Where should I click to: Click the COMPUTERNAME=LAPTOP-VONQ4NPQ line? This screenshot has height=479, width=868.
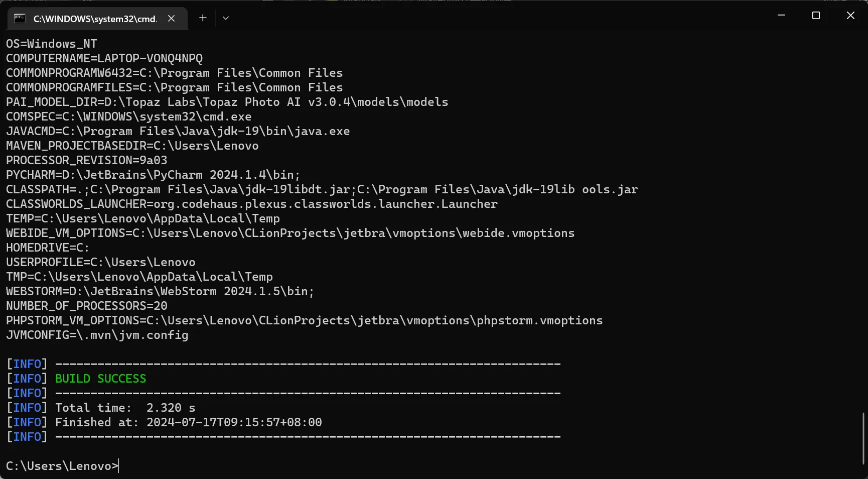pos(104,58)
